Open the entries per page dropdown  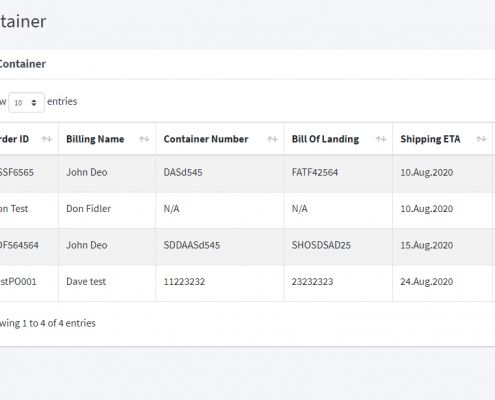(26, 102)
